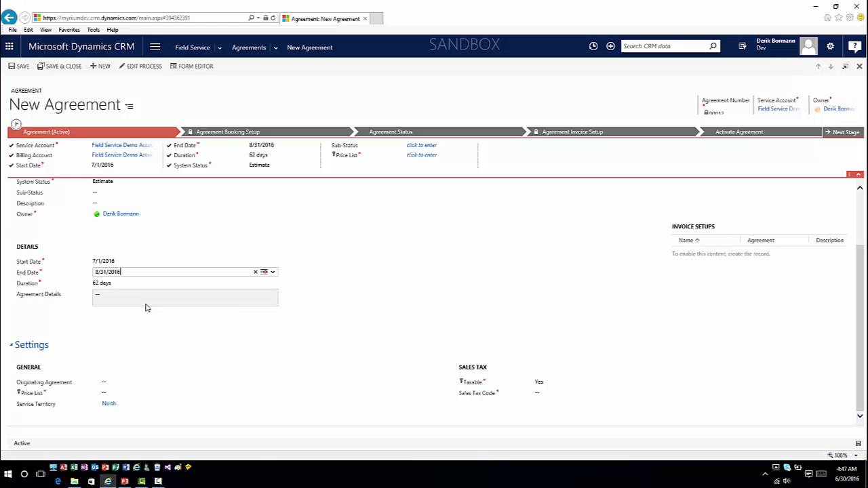This screenshot has width=868, height=488.
Task: Click Agreement column header in Invoice Setups
Action: [760, 240]
